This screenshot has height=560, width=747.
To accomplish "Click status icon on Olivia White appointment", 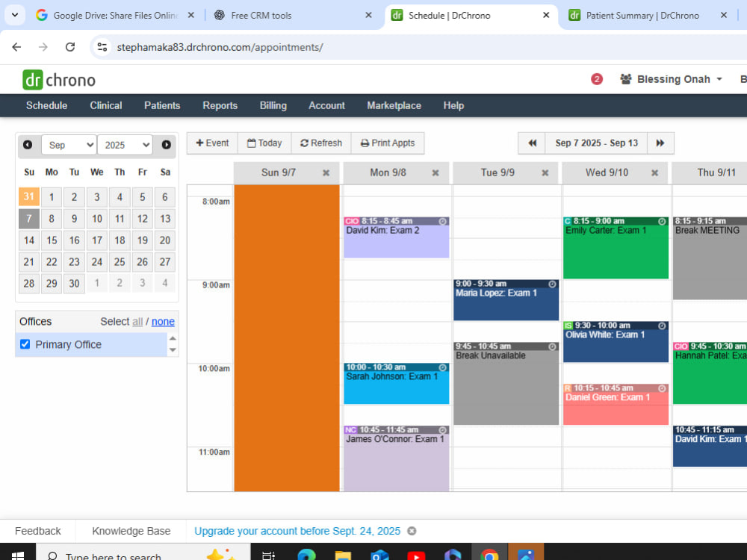I will tap(662, 326).
